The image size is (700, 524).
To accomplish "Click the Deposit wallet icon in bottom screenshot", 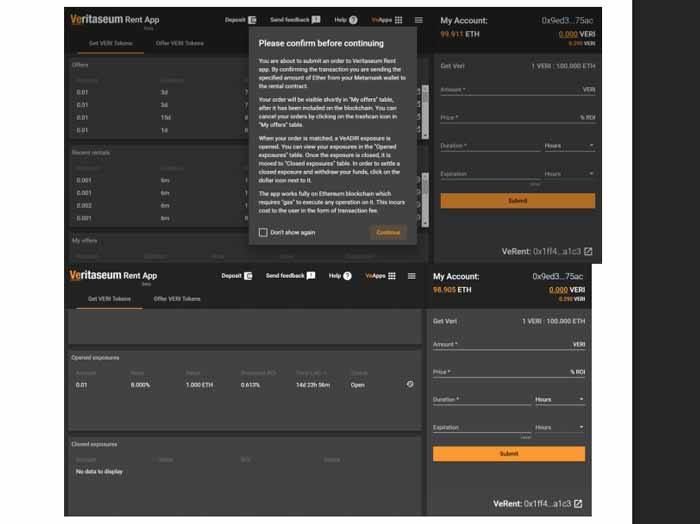I will tap(248, 276).
